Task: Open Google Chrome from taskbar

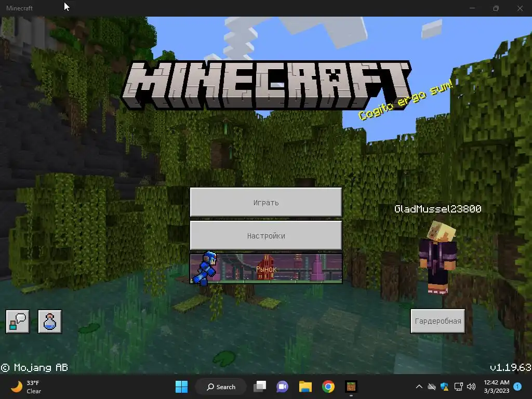Action: [x=328, y=387]
